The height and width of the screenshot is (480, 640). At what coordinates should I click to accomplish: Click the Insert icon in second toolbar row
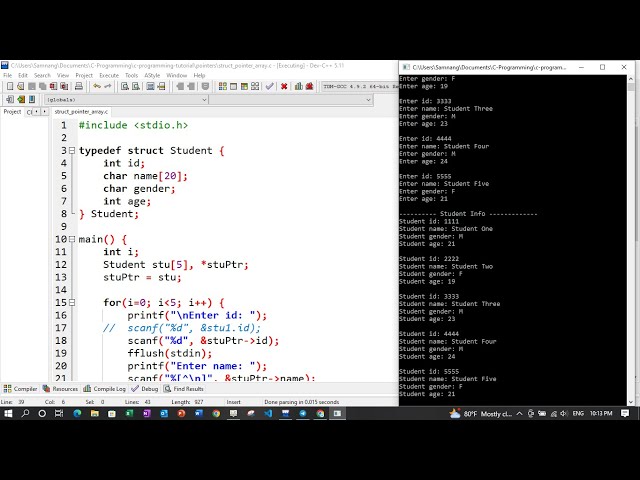(10, 100)
